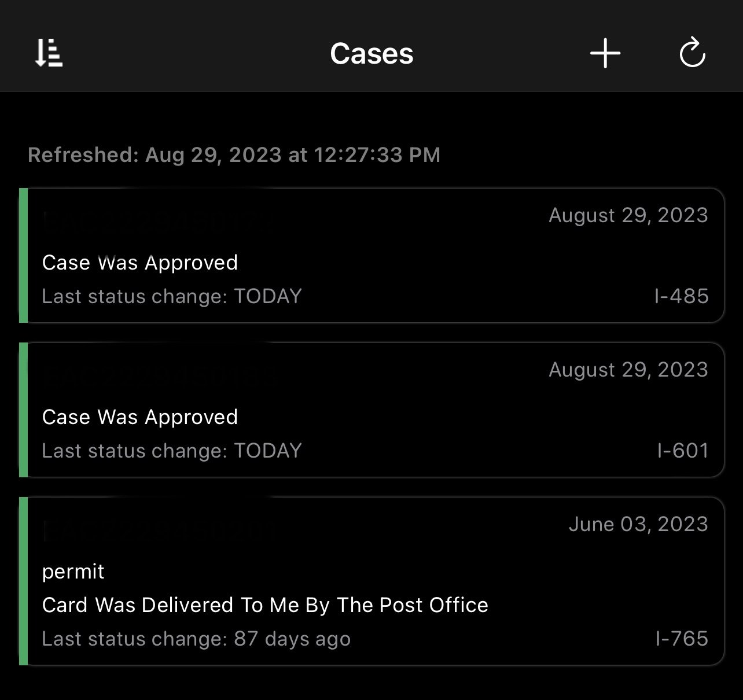Tap the August 29, 2023 date on I-485 card

click(628, 215)
